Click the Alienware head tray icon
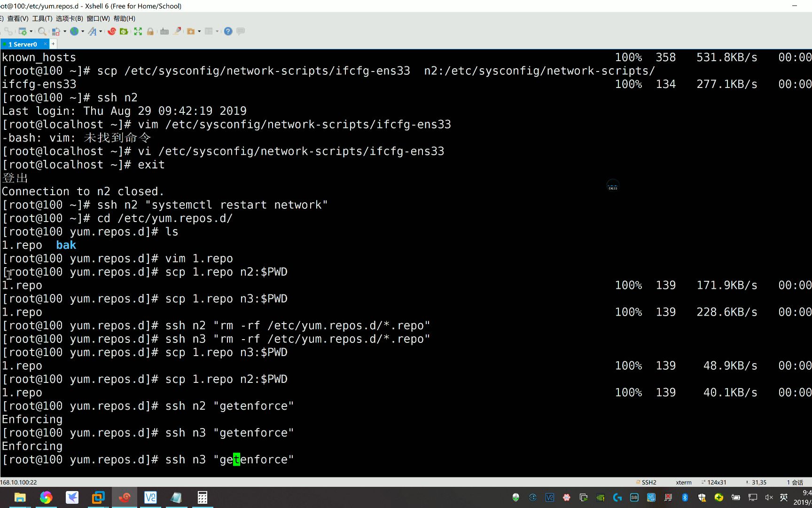 tap(515, 497)
